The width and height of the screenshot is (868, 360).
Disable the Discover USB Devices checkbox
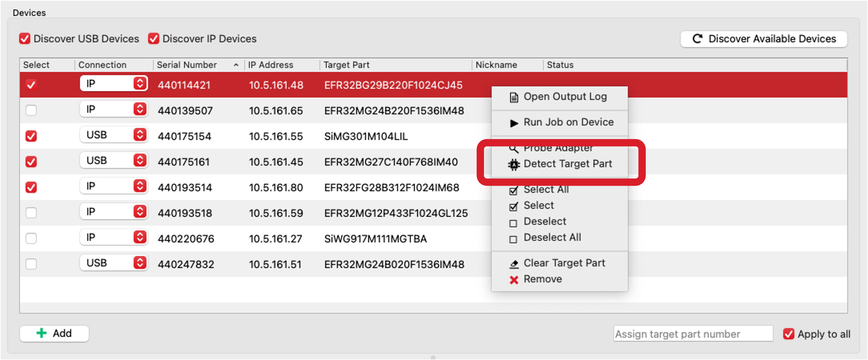click(x=24, y=38)
